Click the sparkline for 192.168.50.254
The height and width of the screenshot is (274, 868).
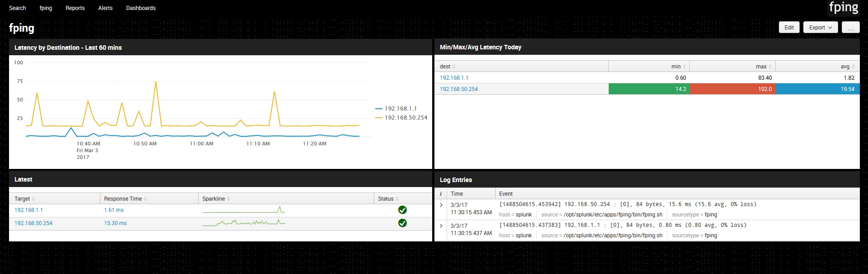tap(243, 223)
